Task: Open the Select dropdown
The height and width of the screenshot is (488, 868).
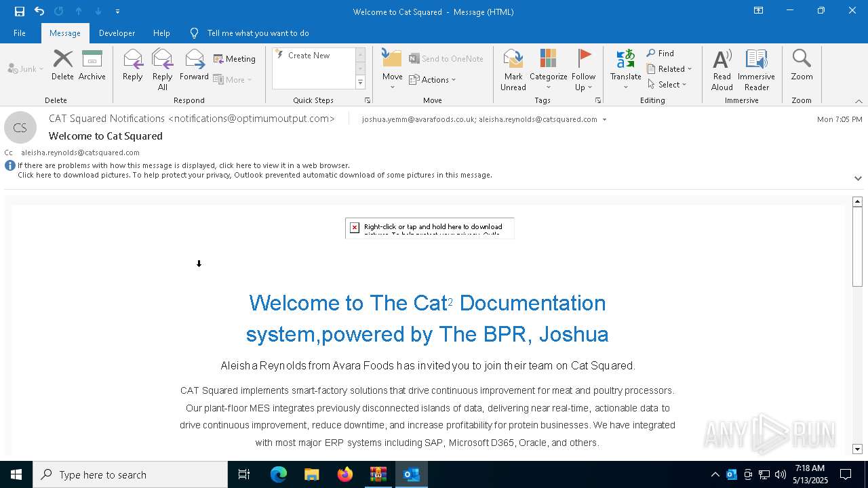Action: click(667, 84)
